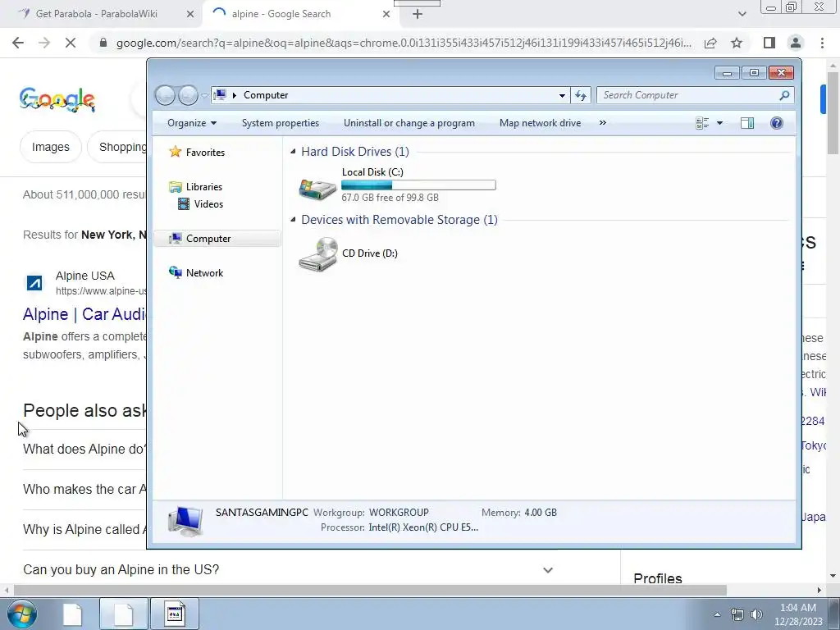Click the Chrome address bar URL
Viewport: 840px width, 630px height.
404,43
